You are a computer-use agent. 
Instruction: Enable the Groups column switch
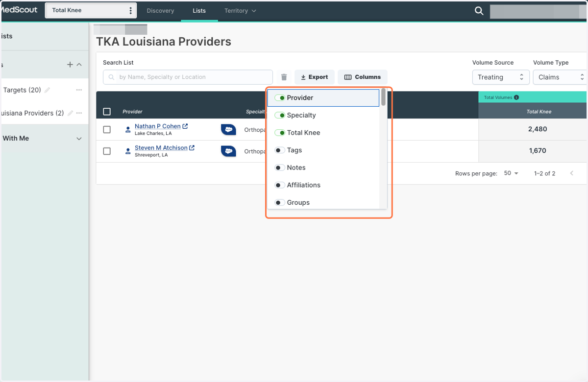point(280,203)
